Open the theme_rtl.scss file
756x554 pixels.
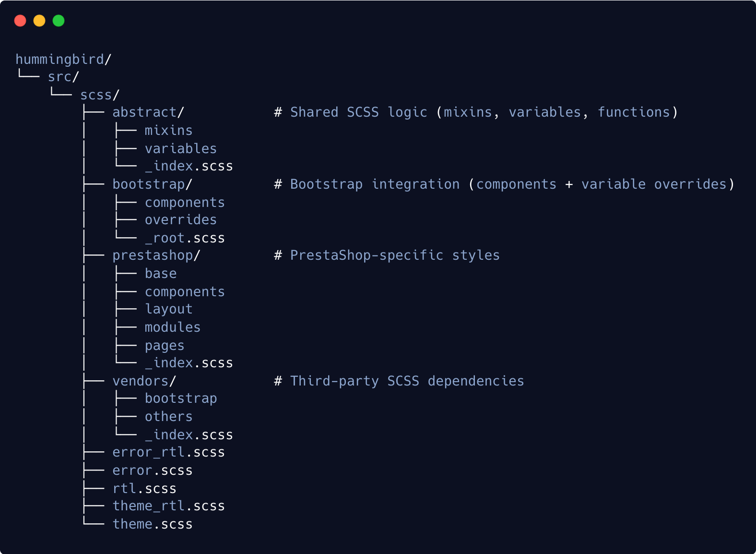coord(168,506)
